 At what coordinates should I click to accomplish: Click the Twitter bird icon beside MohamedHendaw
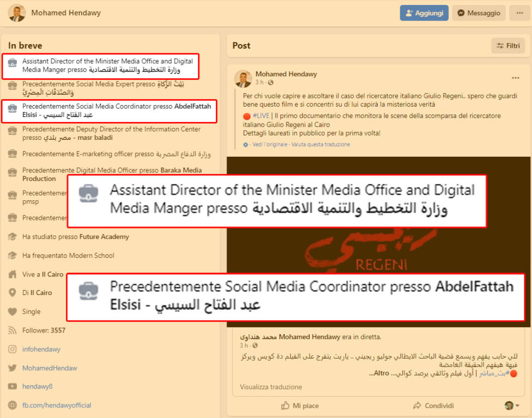click(x=12, y=368)
